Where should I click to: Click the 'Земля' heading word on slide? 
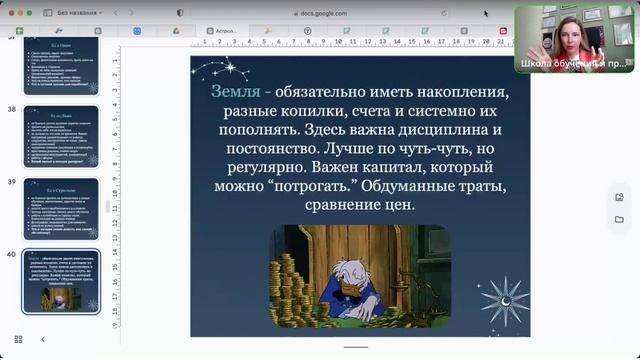coord(236,91)
